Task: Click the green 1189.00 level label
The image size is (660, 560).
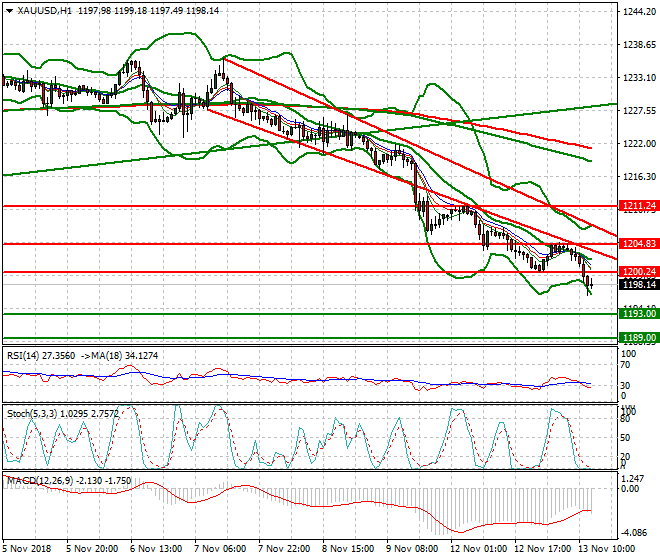Action: [639, 338]
